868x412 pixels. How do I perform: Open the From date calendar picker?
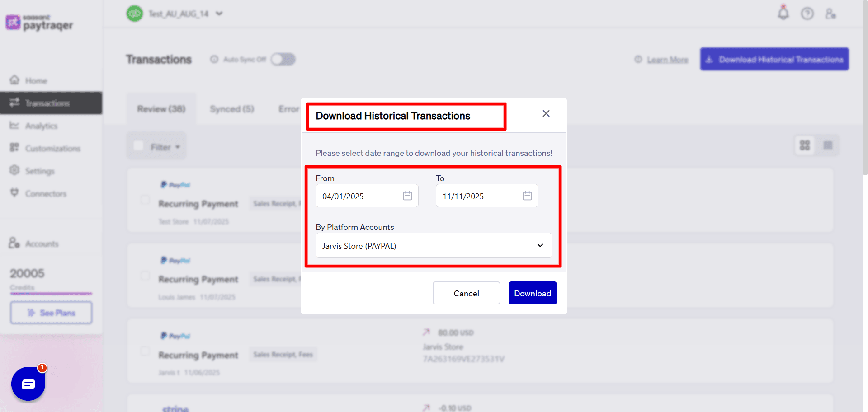pos(407,196)
